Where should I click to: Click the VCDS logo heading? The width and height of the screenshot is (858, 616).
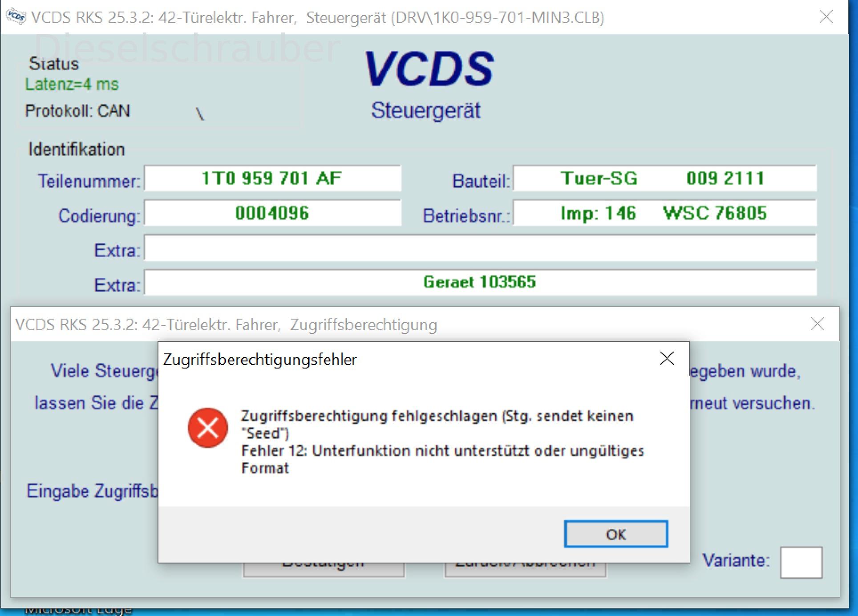click(x=429, y=69)
